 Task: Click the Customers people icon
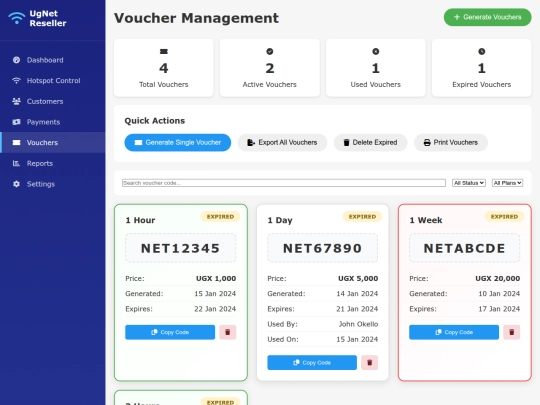[16, 101]
